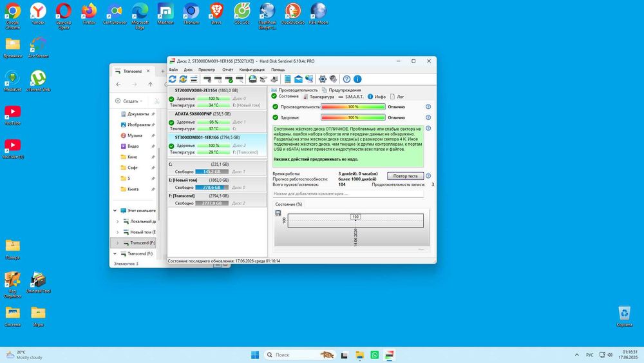This screenshot has width=644, height=363.
Task: Click the report notepad toolbar icon
Action: click(x=287, y=79)
